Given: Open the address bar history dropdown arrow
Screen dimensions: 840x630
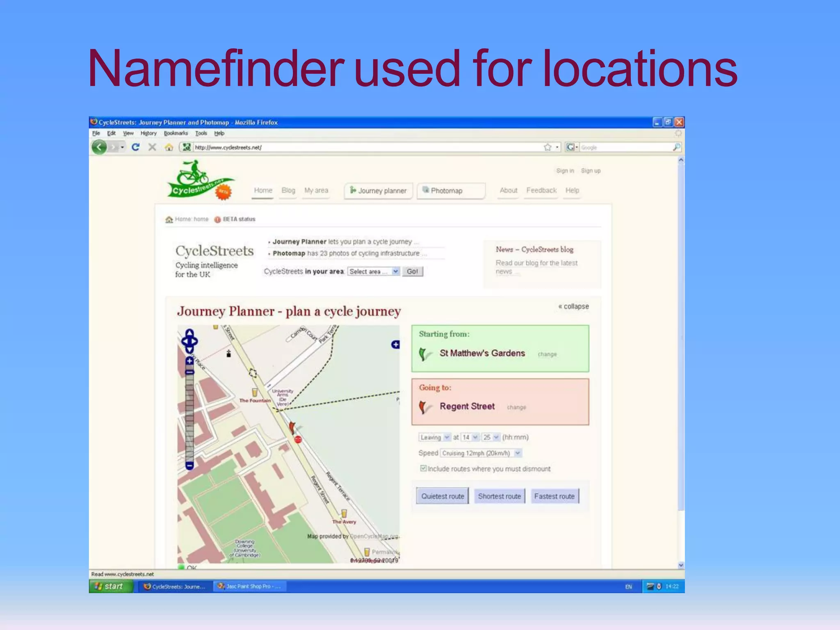Looking at the screenshot, I should click(557, 147).
